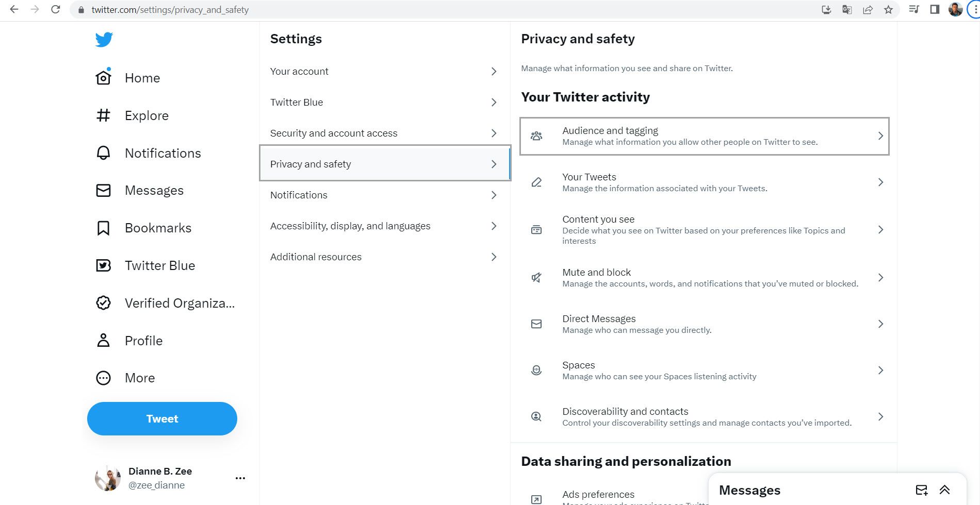
Task: Collapse the Messages drawer with its chevron
Action: [x=945, y=490]
